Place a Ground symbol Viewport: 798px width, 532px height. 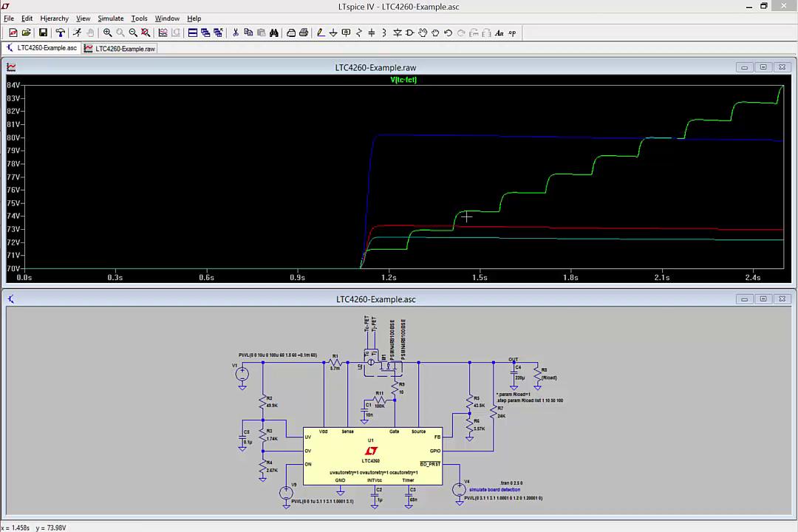click(x=333, y=33)
